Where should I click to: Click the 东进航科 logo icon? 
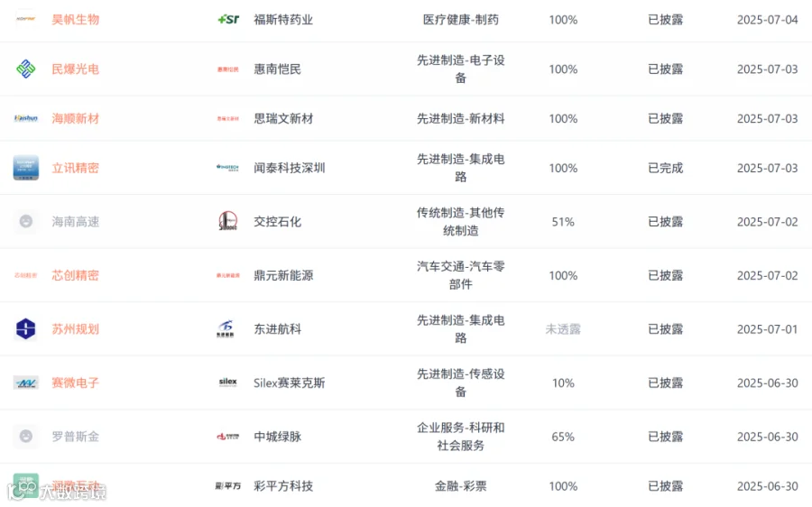226,329
